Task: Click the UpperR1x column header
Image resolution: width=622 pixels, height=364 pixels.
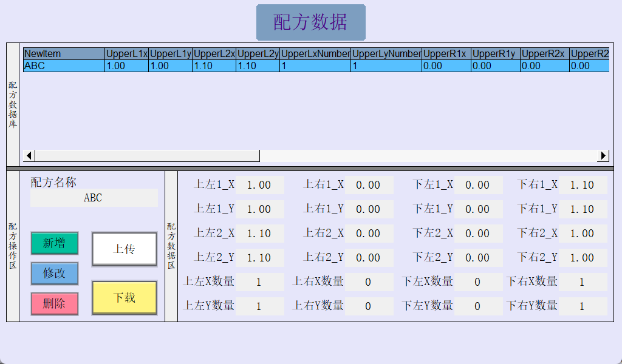Action: 446,54
